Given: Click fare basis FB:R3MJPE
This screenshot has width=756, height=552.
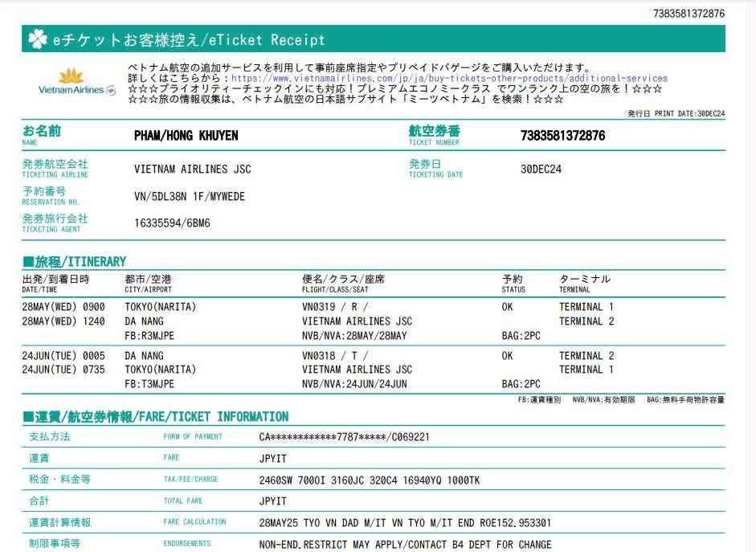Looking at the screenshot, I should point(149,336).
